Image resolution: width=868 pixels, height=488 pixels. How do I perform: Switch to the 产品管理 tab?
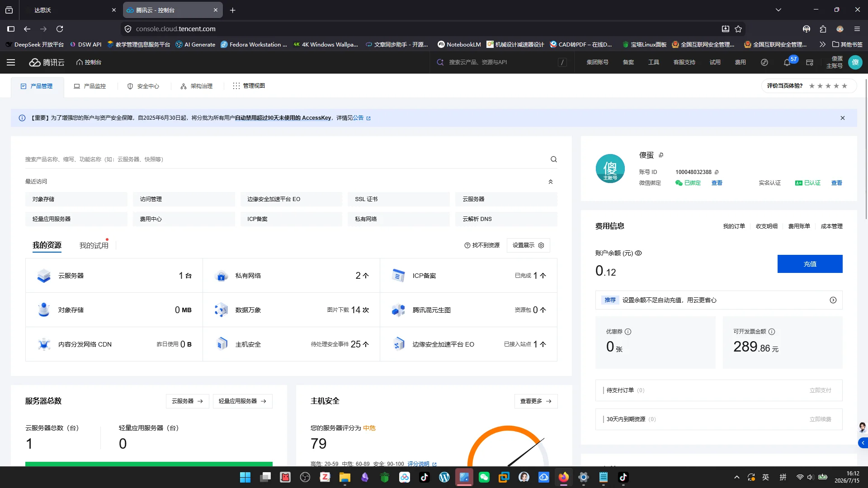[x=37, y=86]
